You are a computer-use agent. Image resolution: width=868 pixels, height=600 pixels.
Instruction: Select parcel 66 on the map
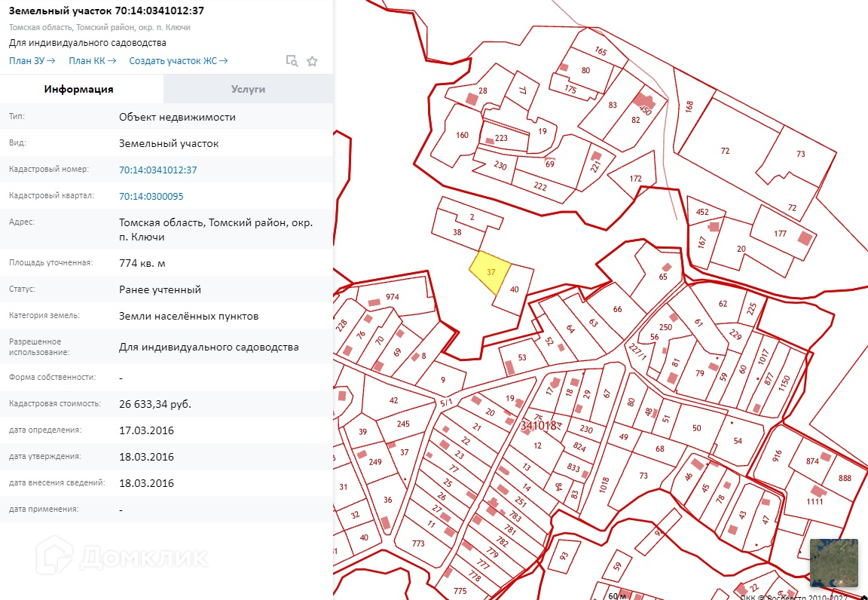[x=617, y=309]
